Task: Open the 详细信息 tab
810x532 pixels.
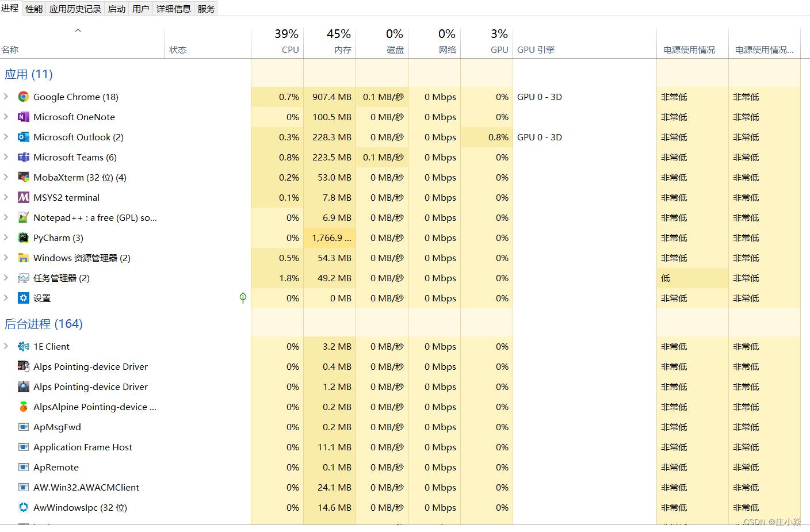Action: 174,9
